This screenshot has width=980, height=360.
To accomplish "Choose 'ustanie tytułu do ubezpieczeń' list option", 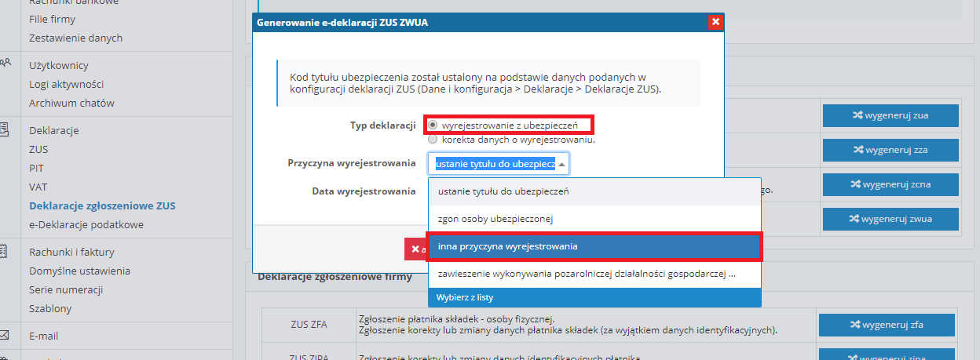I will [x=594, y=191].
